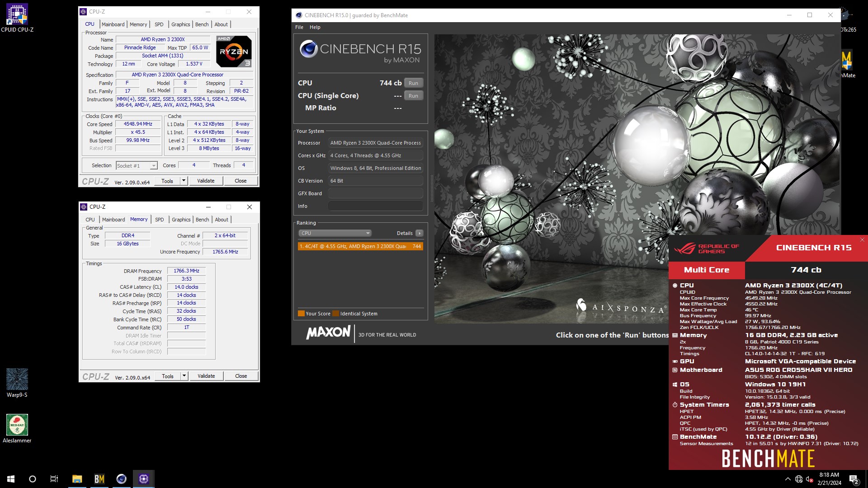Screen dimensions: 868x488
Task: Select the 744 ranking result row
Action: [x=360, y=246]
